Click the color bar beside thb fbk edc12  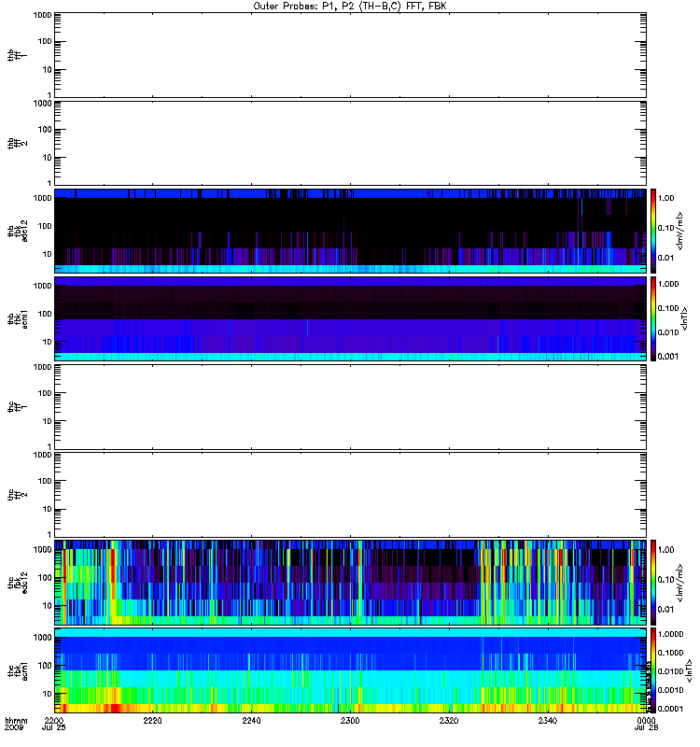point(653,231)
